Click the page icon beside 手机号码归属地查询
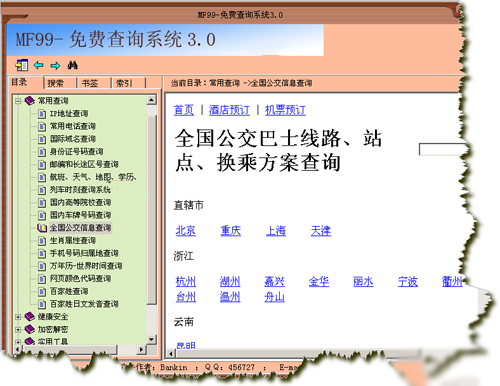 (42, 253)
